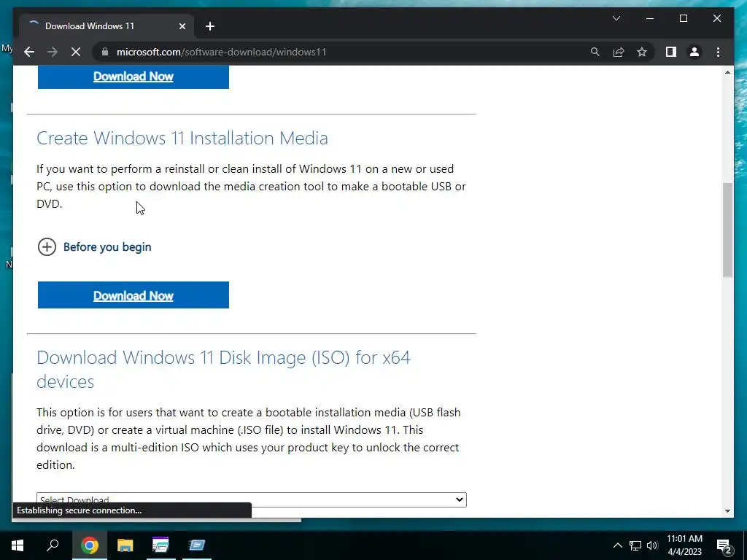
Task: Go back to the previous page
Action: click(x=29, y=52)
